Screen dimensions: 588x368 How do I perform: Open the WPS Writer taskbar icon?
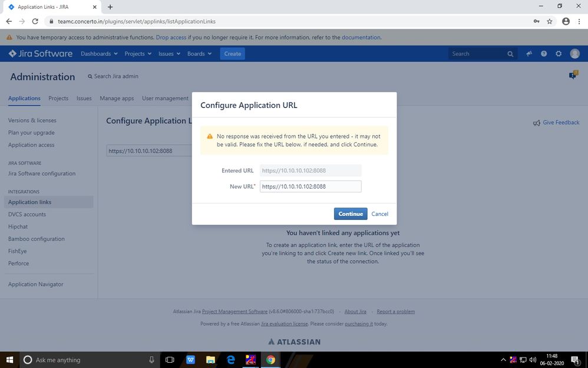pyautogui.click(x=190, y=360)
